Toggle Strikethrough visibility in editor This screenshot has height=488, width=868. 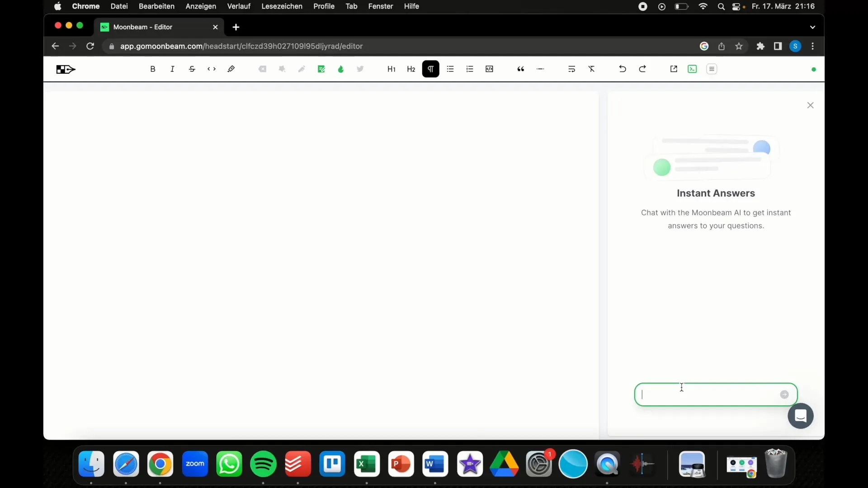192,69
